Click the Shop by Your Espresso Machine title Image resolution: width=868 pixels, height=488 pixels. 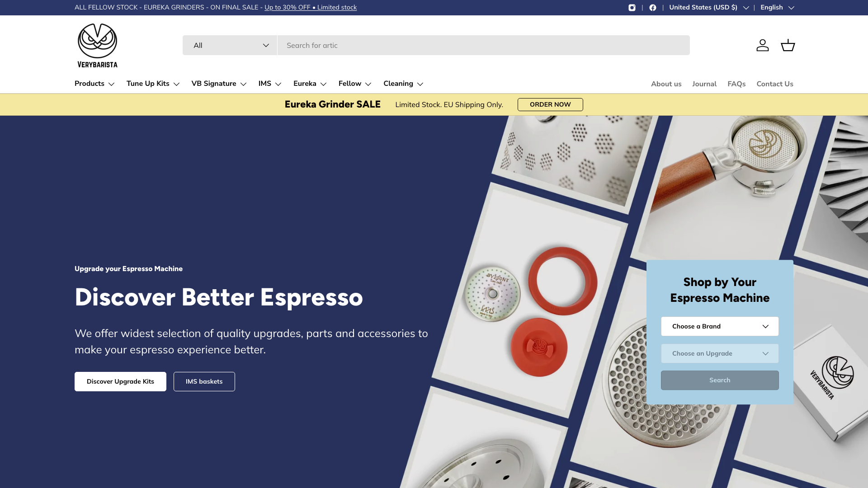click(x=720, y=290)
